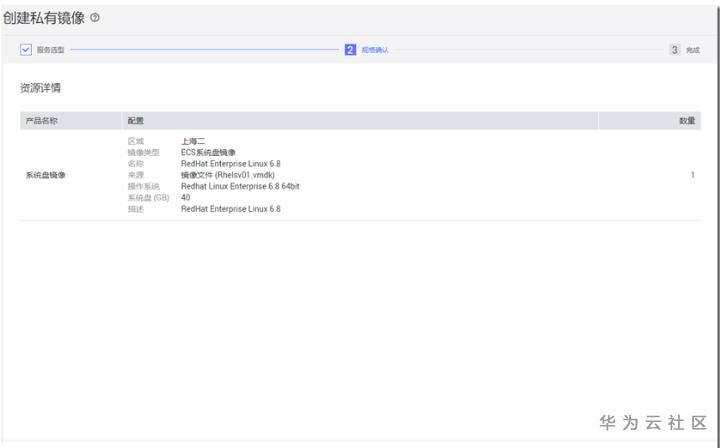Image resolution: width=720 pixels, height=448 pixels.
Task: Click the 名称 row value RedHat Enterprise Linux 6.8
Action: pos(231,163)
